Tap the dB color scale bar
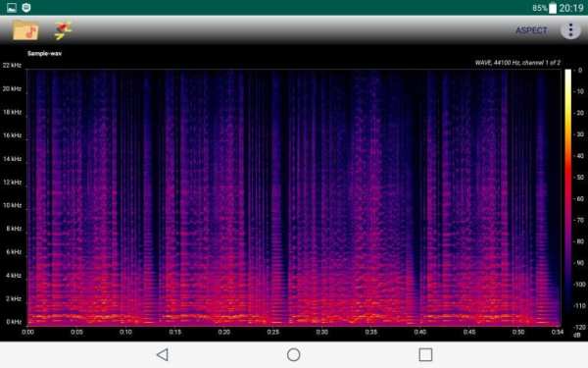This screenshot has height=368, width=588. click(568, 197)
